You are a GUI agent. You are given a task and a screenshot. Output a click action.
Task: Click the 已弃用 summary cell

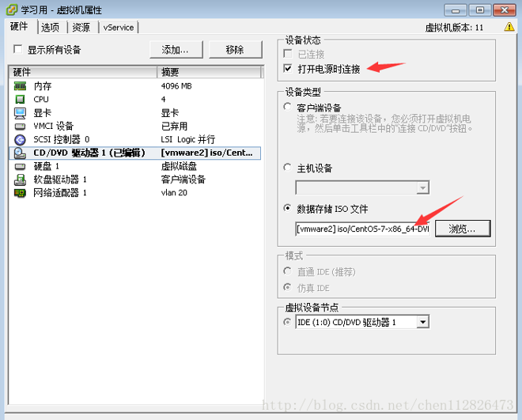174,126
